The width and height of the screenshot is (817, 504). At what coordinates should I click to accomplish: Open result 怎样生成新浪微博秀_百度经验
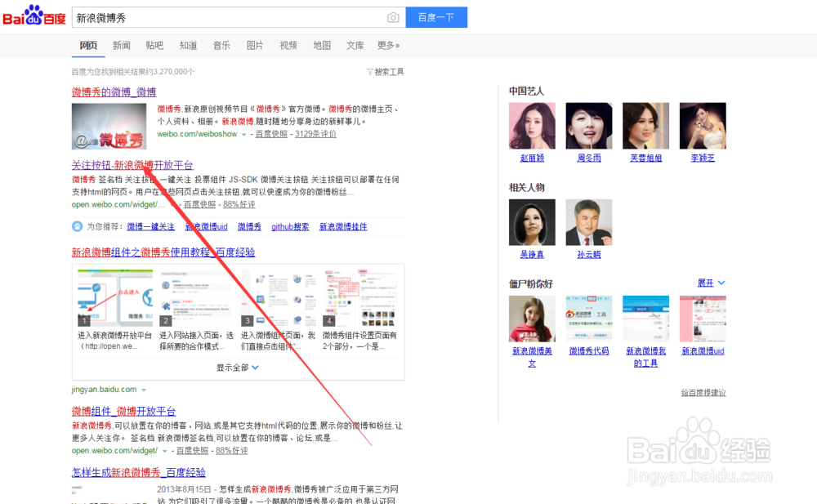click(x=139, y=473)
